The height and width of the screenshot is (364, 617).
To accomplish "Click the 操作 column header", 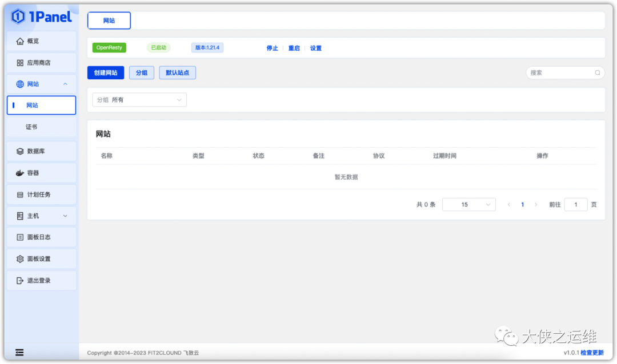I will (542, 156).
